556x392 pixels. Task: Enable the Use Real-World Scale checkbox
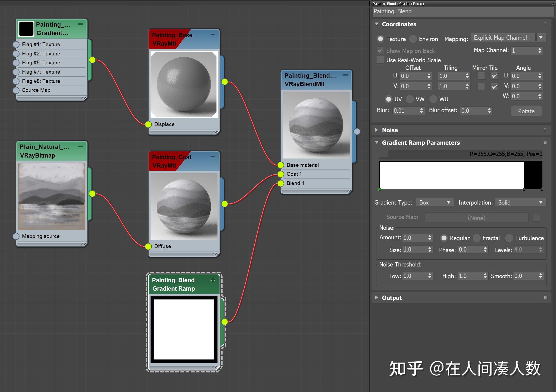tap(380, 60)
